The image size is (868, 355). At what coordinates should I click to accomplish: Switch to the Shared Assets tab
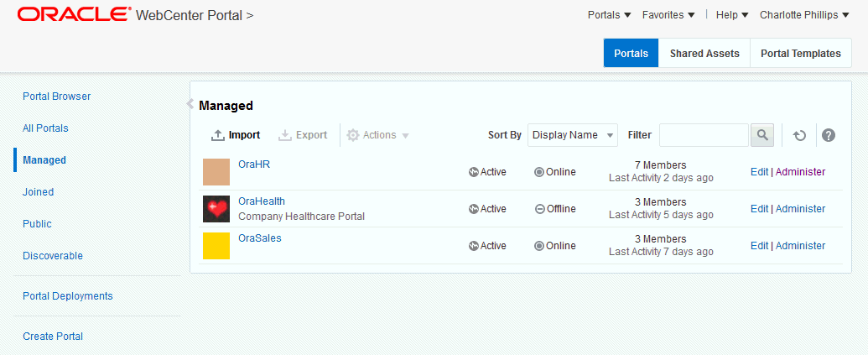tap(704, 54)
